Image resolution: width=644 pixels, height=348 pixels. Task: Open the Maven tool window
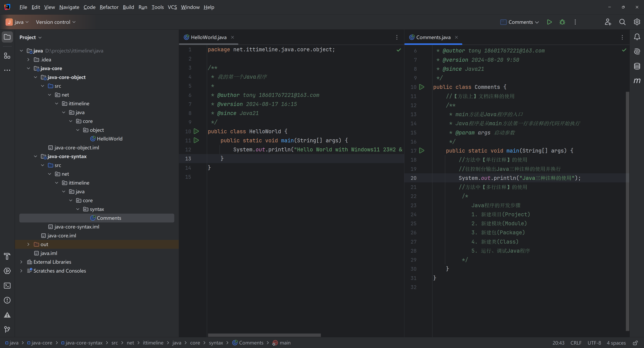click(637, 81)
